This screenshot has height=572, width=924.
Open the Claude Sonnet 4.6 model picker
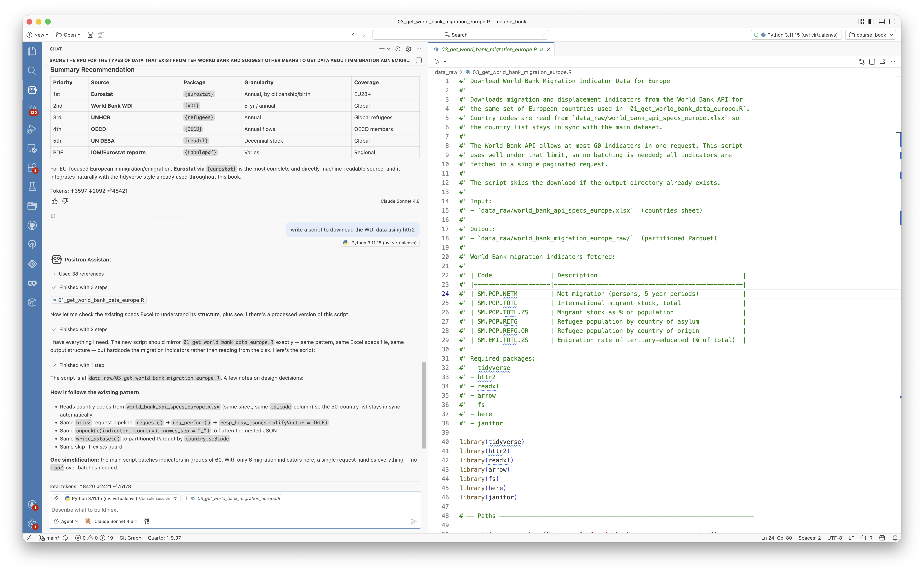(x=112, y=521)
